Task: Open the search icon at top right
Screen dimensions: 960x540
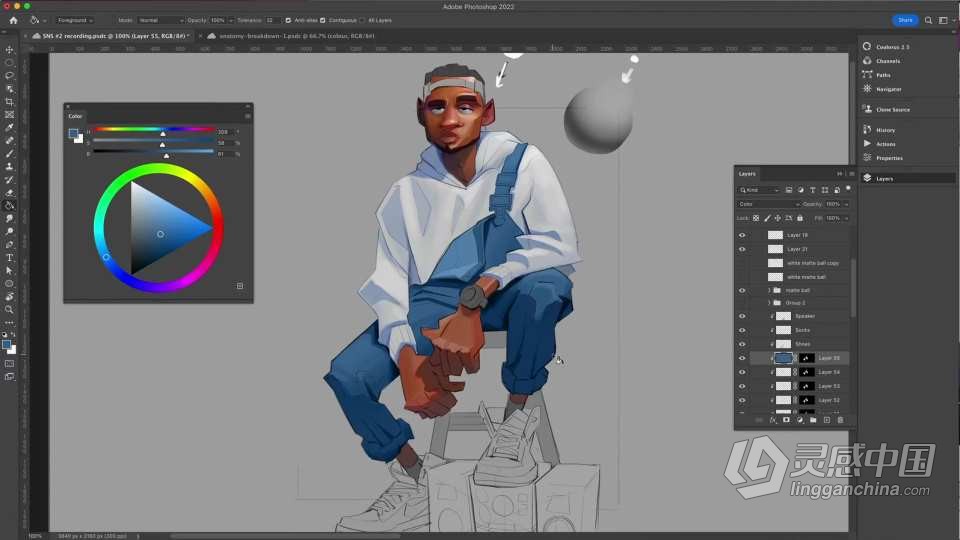Action: point(928,20)
